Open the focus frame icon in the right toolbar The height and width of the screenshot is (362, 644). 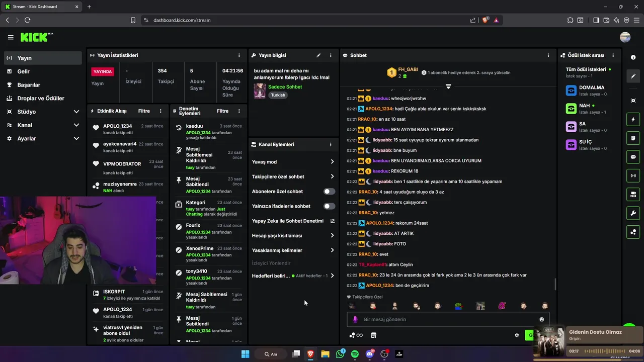click(633, 101)
